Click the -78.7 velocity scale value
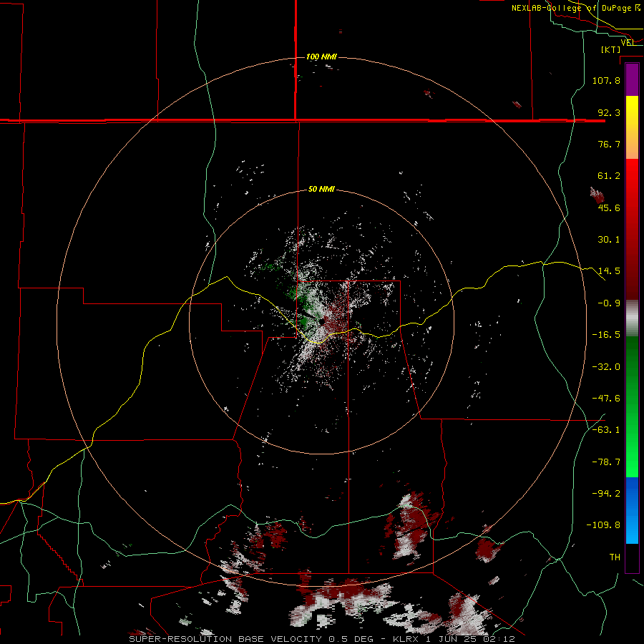 [x=606, y=462]
